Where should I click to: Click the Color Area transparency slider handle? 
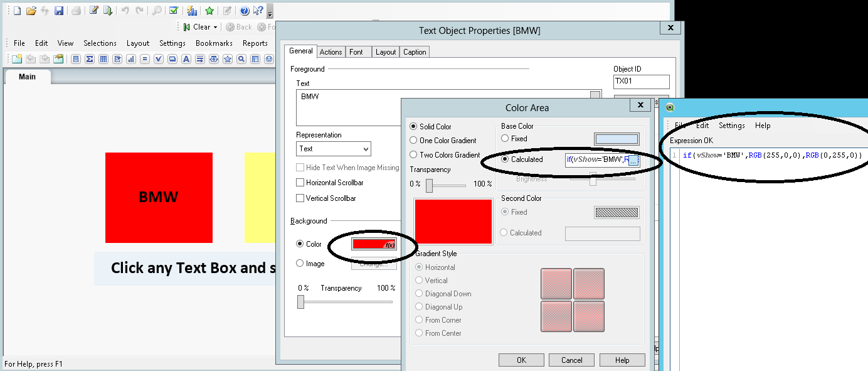(x=430, y=186)
